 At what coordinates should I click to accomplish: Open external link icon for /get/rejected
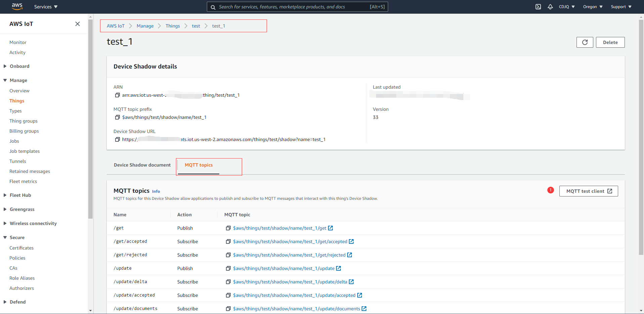[x=350, y=255]
